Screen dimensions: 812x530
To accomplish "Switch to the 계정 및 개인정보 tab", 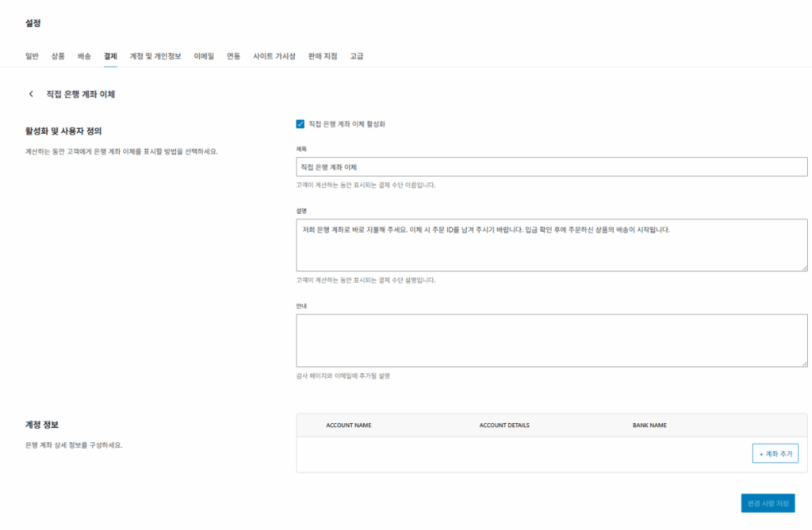I will [155, 56].
